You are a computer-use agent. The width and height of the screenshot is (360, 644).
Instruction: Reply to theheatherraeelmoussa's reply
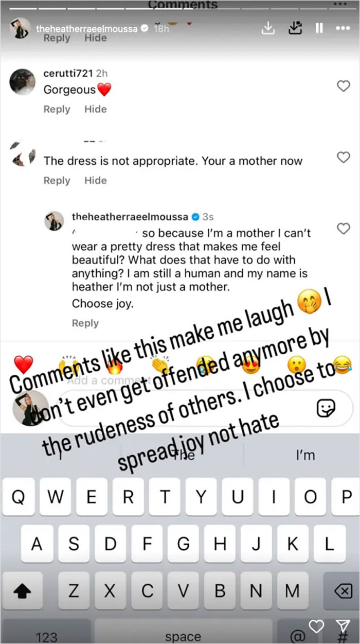point(85,323)
